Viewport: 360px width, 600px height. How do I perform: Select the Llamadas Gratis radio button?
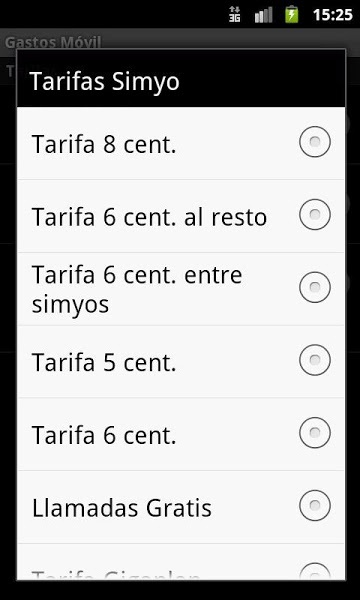pyautogui.click(x=314, y=505)
